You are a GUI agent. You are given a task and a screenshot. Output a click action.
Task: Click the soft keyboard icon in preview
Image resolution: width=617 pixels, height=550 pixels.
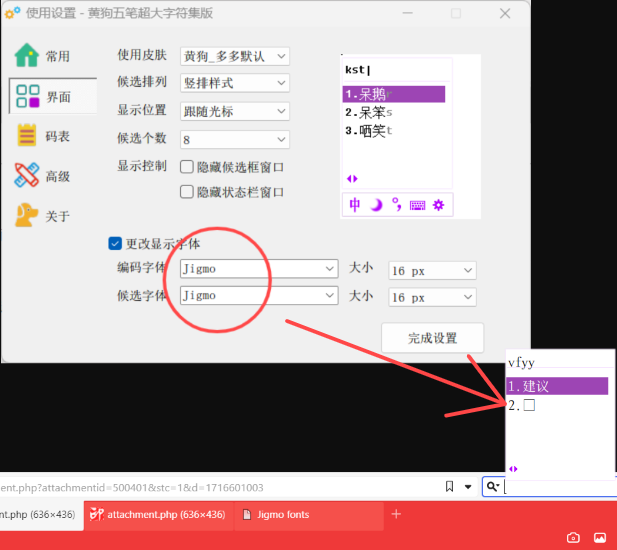point(417,205)
